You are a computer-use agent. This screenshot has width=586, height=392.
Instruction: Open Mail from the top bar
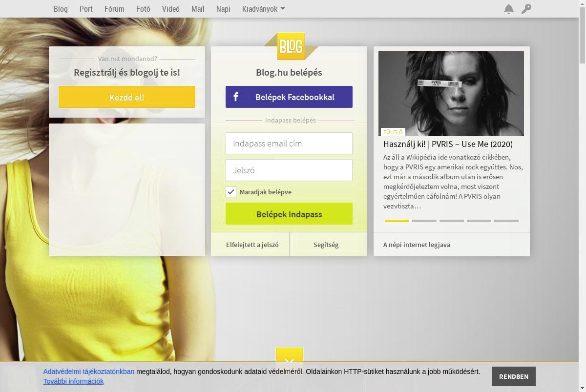(x=198, y=9)
